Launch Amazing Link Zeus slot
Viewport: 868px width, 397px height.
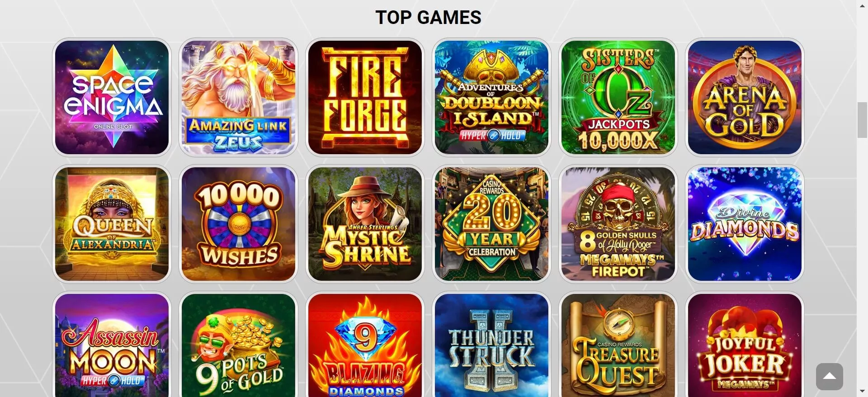click(238, 97)
